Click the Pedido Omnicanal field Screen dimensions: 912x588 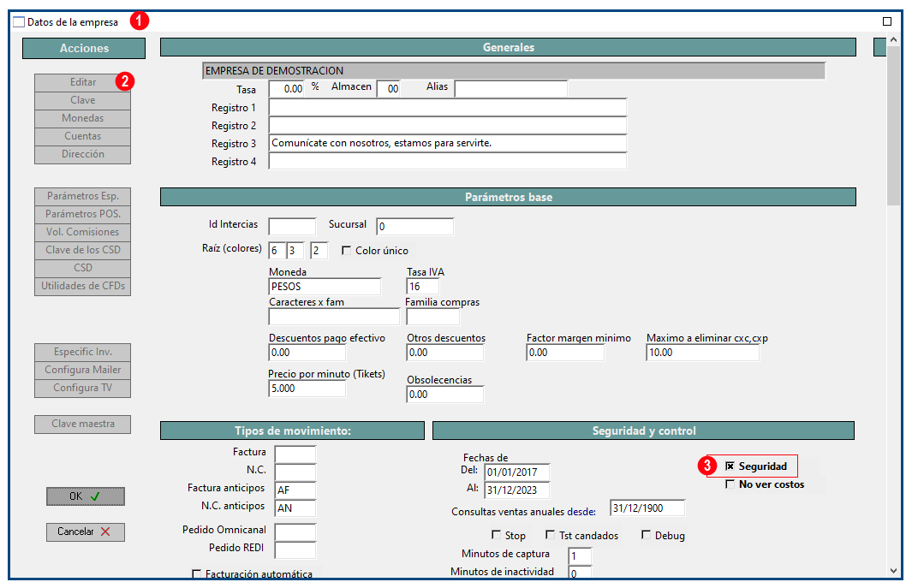pos(295,532)
